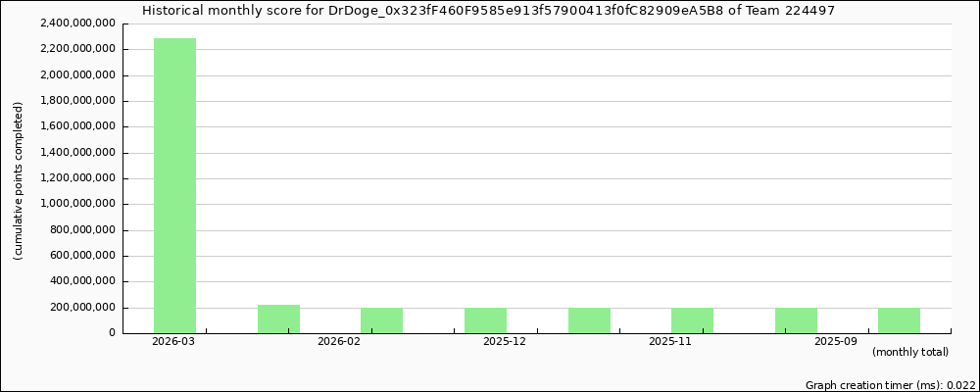The image size is (980, 392).
Task: Click the 'cumulative points completed' axis title
Action: [18, 180]
